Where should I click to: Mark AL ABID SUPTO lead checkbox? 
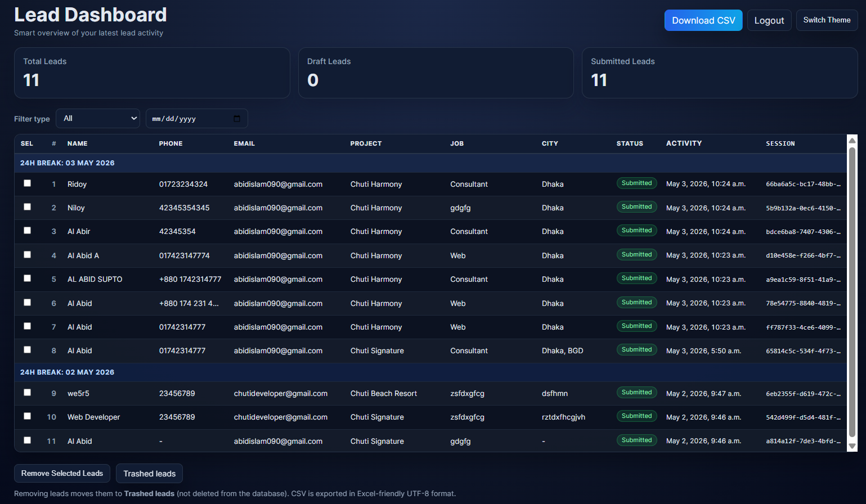tap(27, 278)
